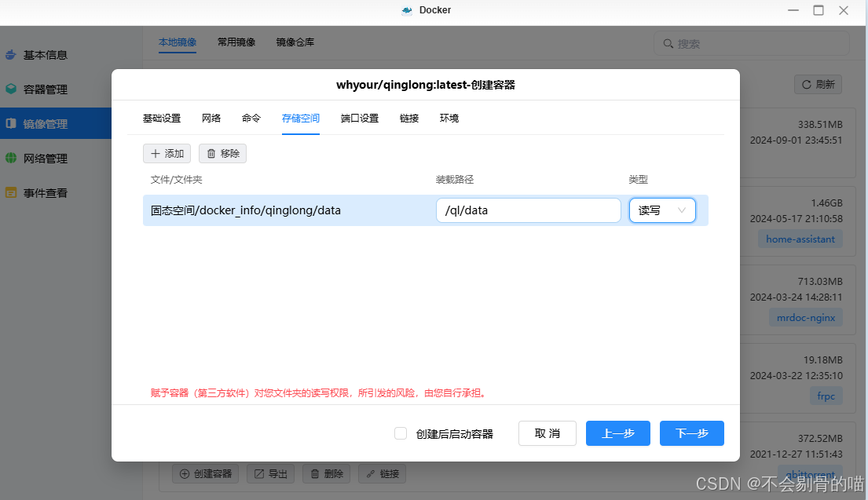Click the 19.18MB image size
Image resolution: width=868 pixels, height=500 pixels.
tap(823, 360)
